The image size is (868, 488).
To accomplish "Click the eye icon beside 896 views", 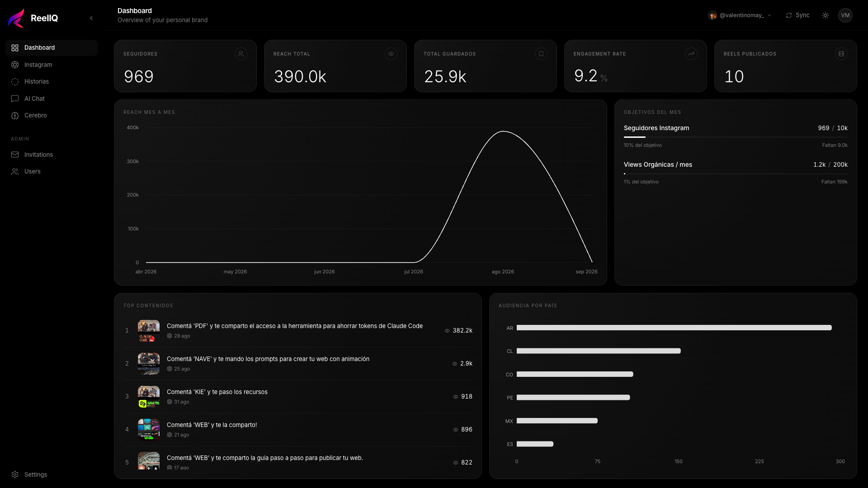I will pyautogui.click(x=456, y=430).
